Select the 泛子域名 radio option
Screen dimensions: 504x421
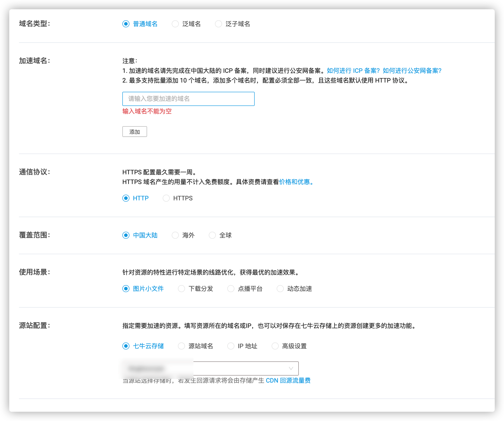pyautogui.click(x=218, y=24)
